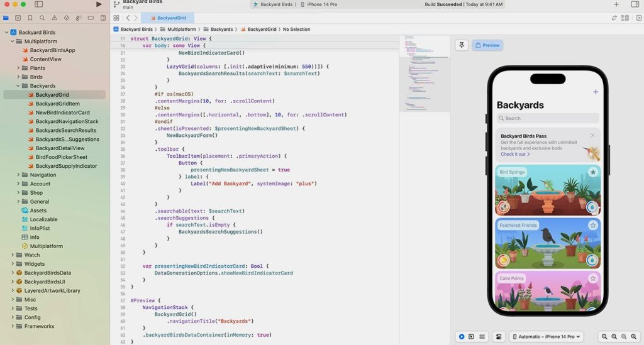Click the plus icon in the phone preview
644x345 pixels.
point(595,92)
